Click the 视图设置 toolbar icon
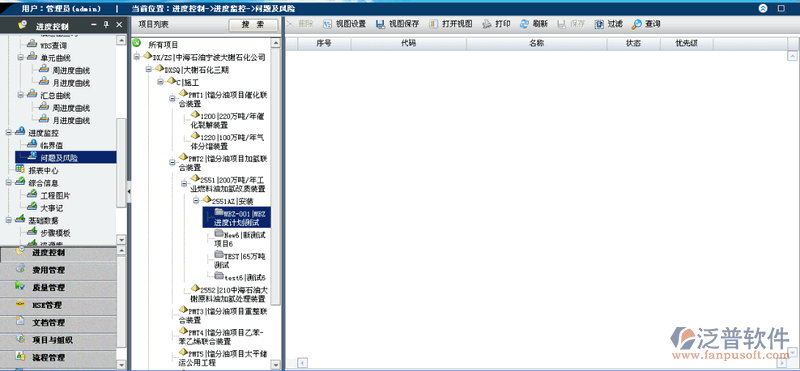800x371 pixels. (x=327, y=24)
